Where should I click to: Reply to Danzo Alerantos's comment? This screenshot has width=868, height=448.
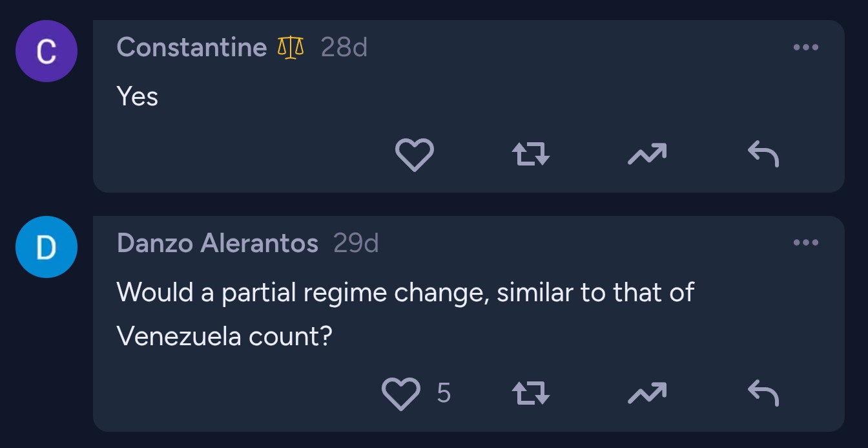[x=763, y=392]
